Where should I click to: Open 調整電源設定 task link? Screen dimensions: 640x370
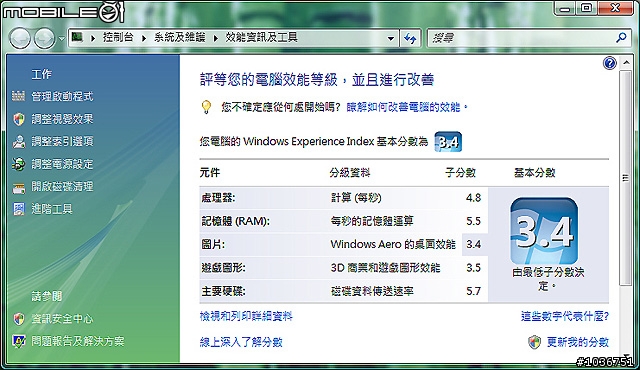coord(62,164)
